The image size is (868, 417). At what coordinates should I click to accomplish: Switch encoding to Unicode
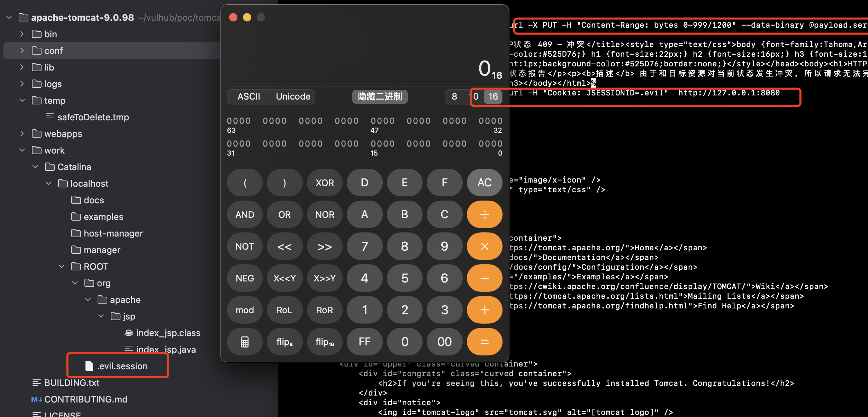pyautogui.click(x=293, y=96)
